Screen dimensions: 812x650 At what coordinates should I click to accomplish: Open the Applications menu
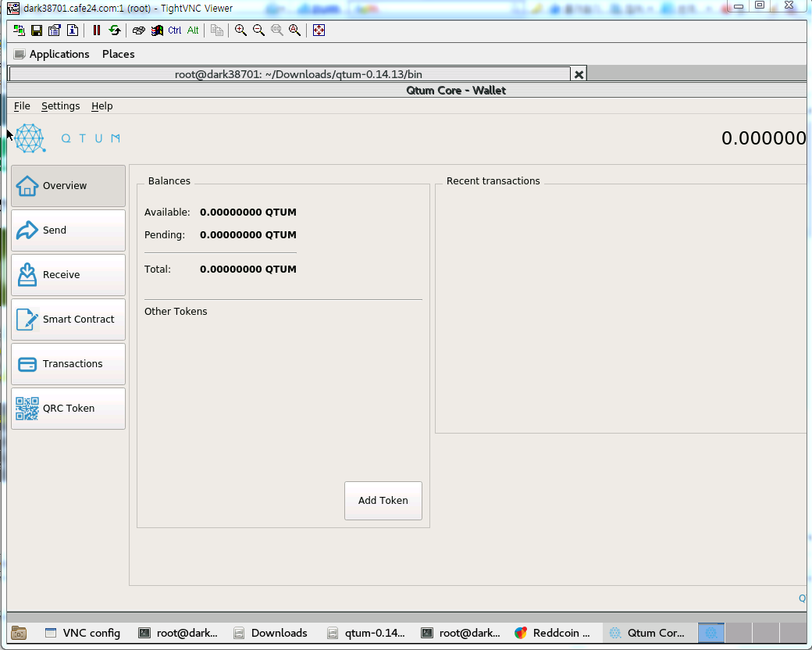59,54
